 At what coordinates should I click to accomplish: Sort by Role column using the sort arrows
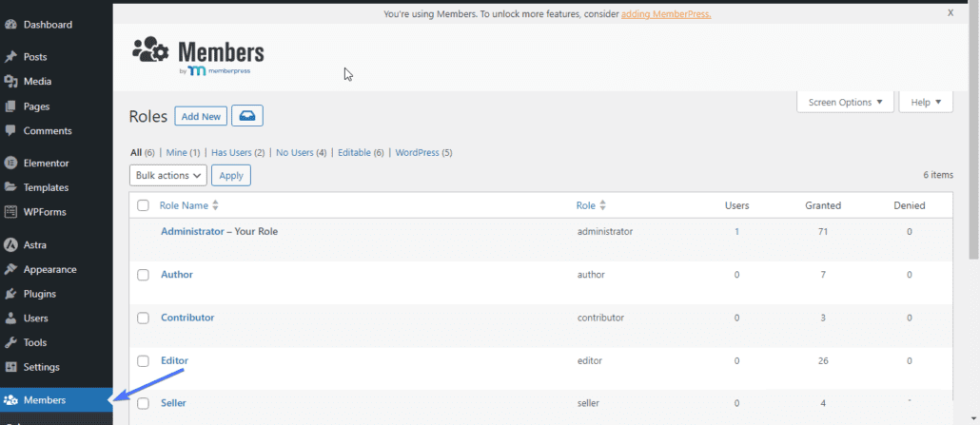click(603, 205)
